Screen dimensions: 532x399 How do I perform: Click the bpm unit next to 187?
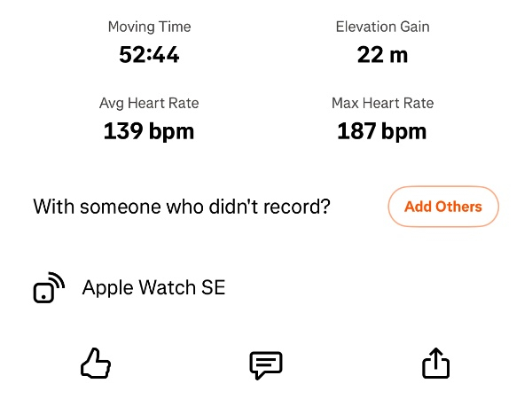[403, 132]
